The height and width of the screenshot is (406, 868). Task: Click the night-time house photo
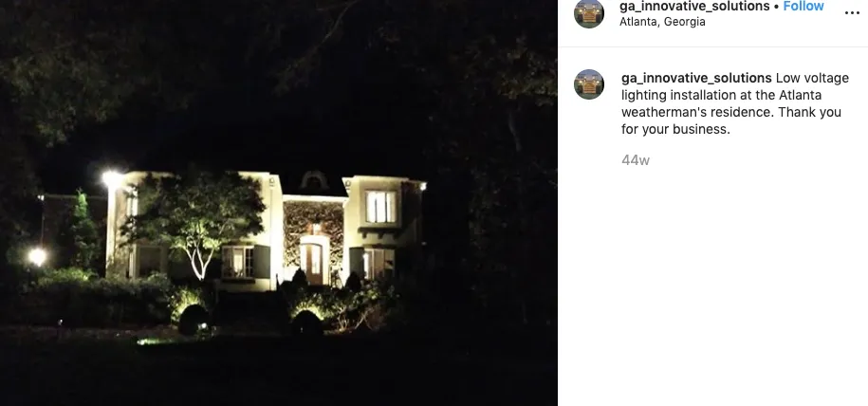click(x=279, y=203)
